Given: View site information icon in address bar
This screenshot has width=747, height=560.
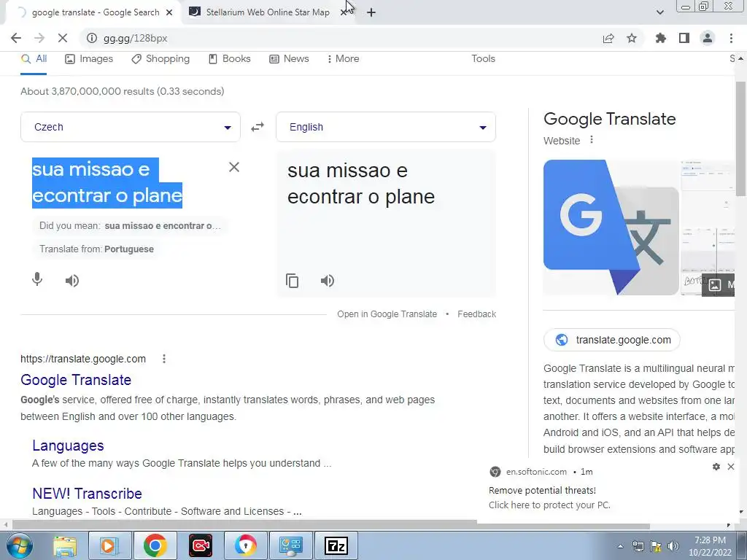Looking at the screenshot, I should tap(91, 38).
